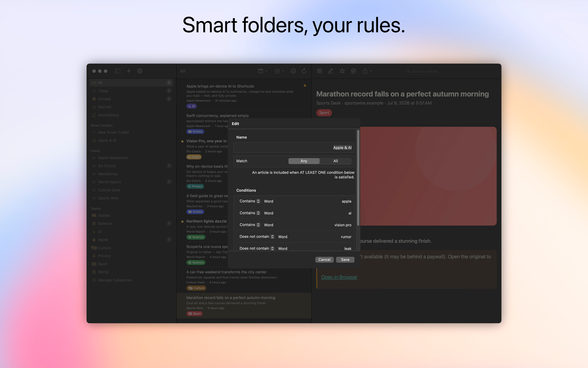Select the World Report feed
The image size is (588, 368).
(131, 182)
